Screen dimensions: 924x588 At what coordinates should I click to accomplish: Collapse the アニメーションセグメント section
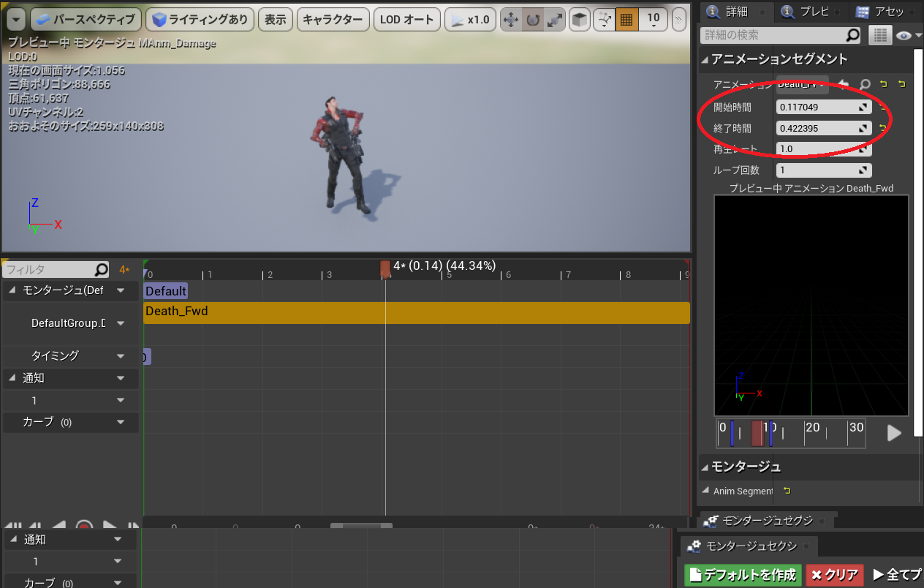(705, 59)
